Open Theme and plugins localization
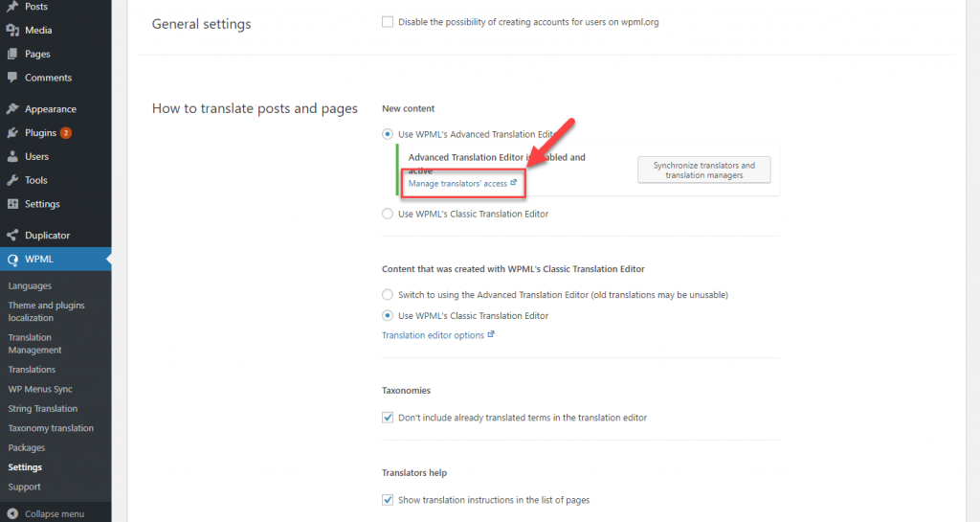Screen dimensions: 980x522 coord(46,311)
